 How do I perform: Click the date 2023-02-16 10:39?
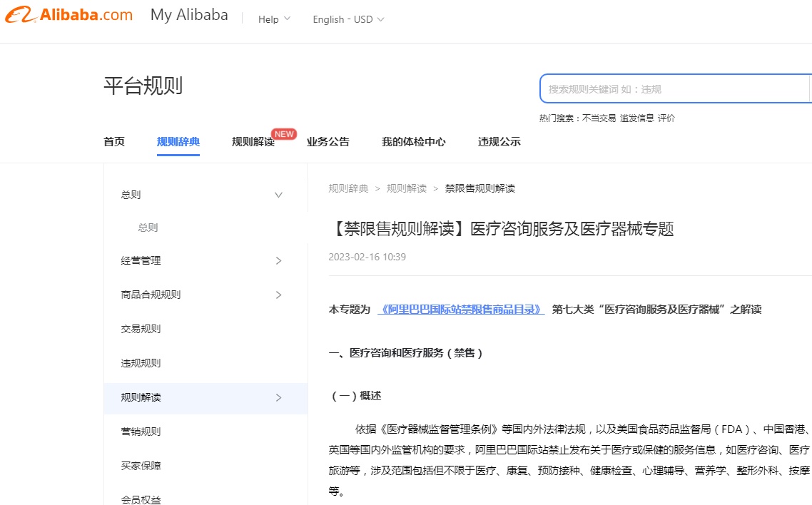tap(367, 257)
